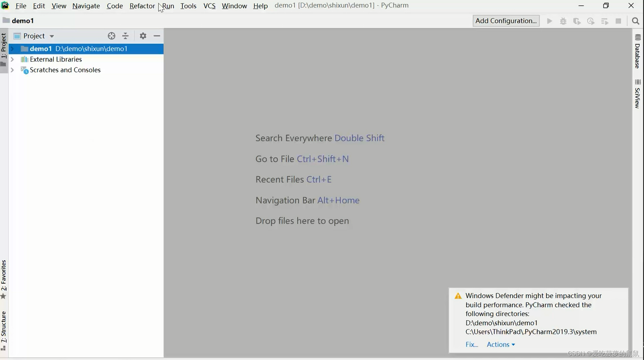This screenshot has width=644, height=360.
Task: Click the Run with Coverage icon
Action: pyautogui.click(x=577, y=21)
